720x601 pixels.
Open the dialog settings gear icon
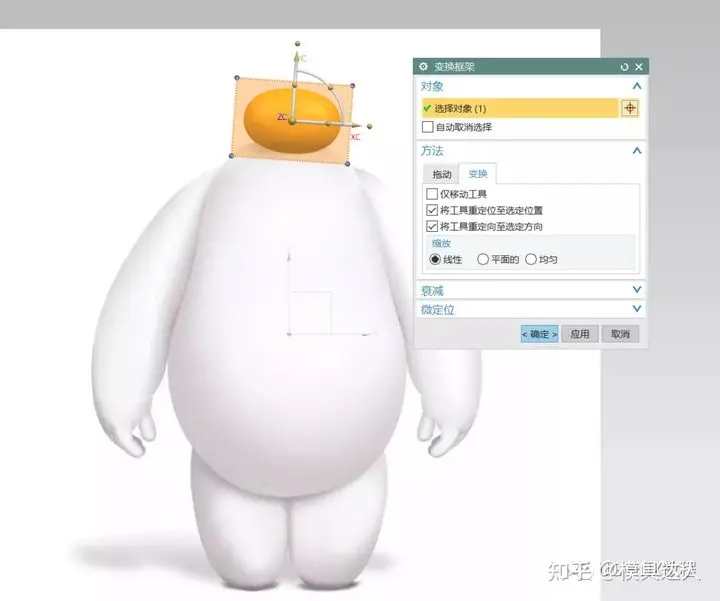(423, 67)
